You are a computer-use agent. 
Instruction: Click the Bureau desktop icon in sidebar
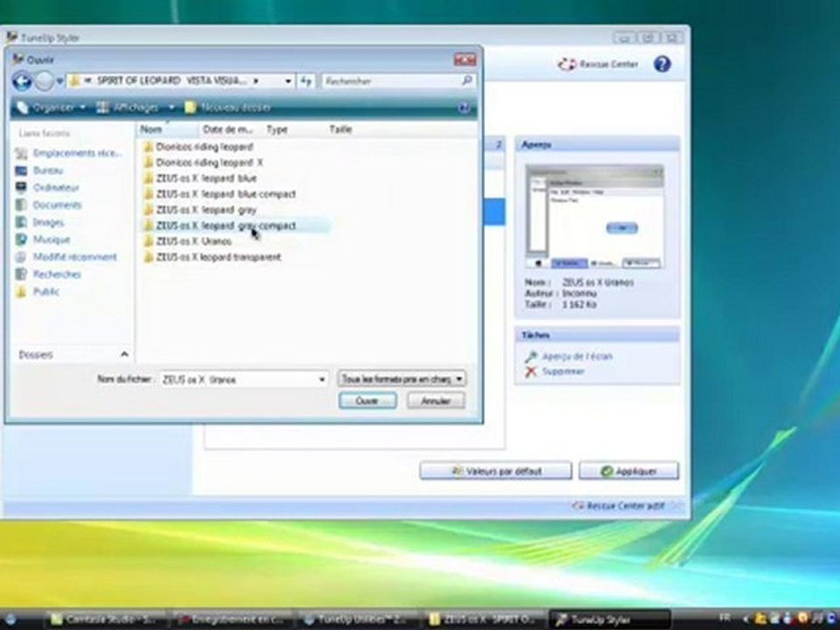(21, 171)
